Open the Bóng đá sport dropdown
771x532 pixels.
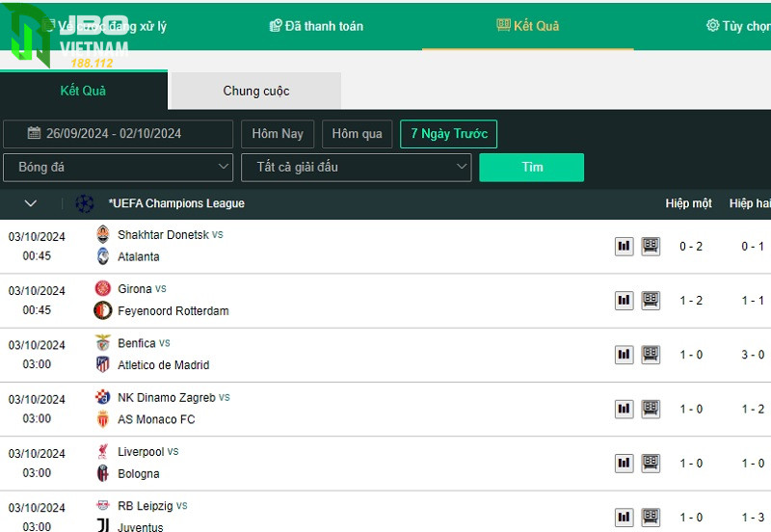(x=118, y=167)
